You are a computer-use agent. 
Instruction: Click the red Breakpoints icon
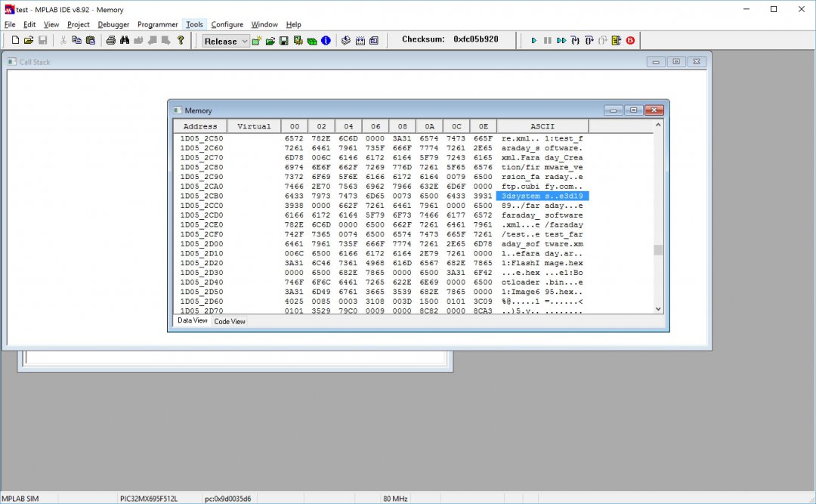[x=630, y=41]
